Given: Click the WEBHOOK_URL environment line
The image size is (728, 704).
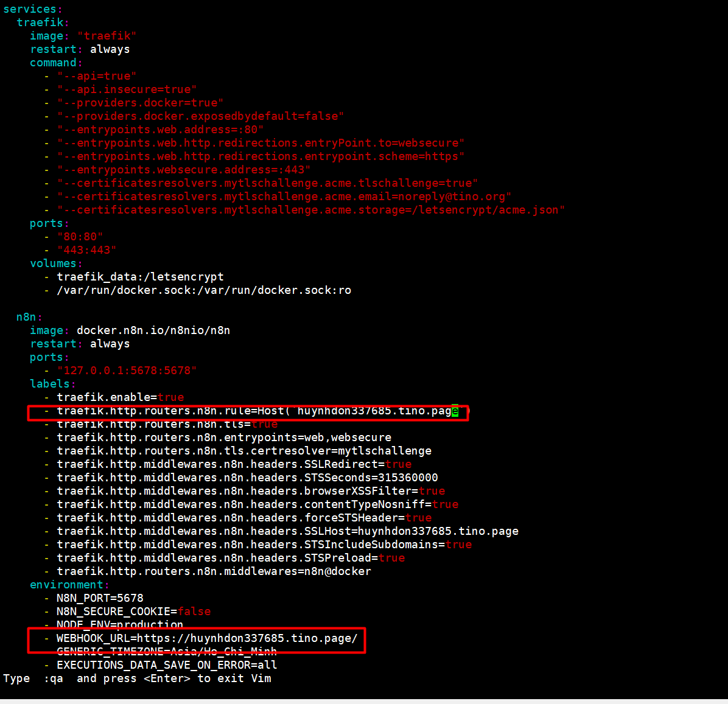Looking at the screenshot, I should coord(207,638).
